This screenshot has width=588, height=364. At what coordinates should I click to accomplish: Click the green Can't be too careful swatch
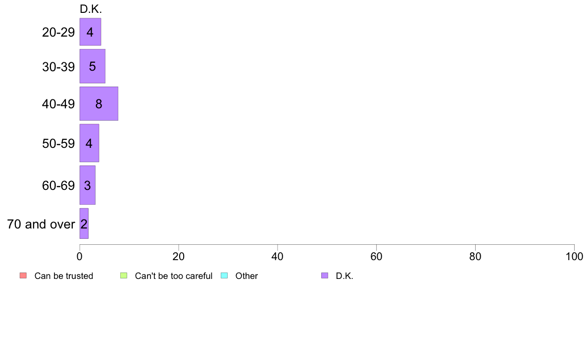pyautogui.click(x=124, y=275)
